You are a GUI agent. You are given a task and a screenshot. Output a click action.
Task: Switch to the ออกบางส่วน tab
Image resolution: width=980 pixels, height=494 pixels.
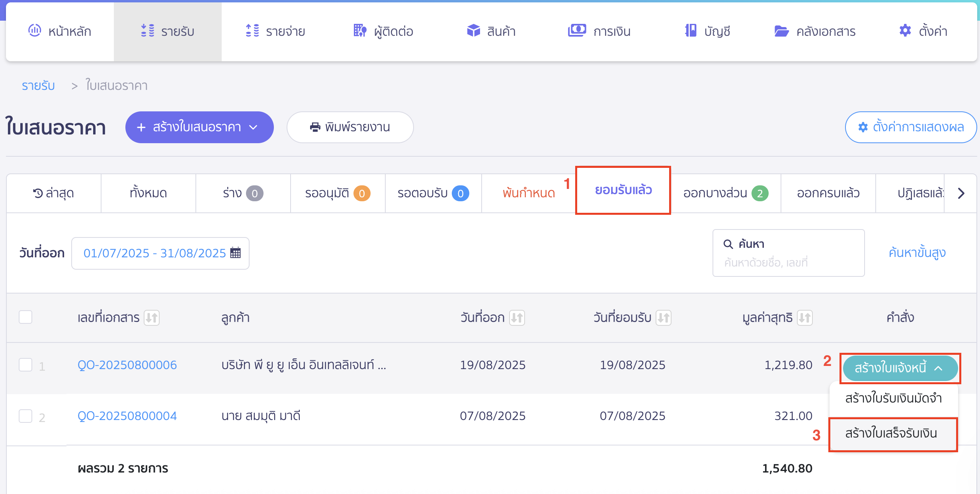pos(726,193)
